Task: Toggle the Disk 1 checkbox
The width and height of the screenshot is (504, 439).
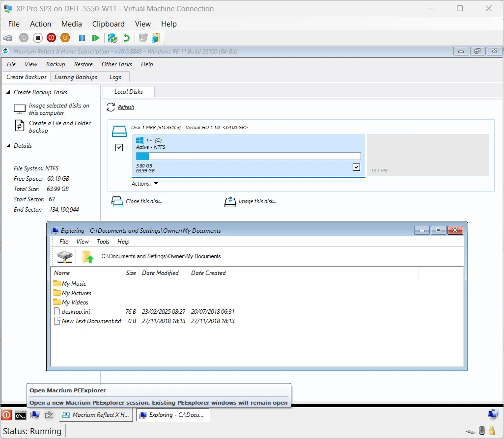Action: pos(119,147)
